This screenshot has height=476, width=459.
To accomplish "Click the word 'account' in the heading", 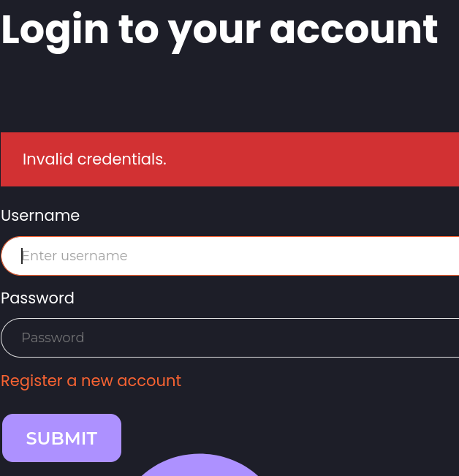I will (354, 31).
